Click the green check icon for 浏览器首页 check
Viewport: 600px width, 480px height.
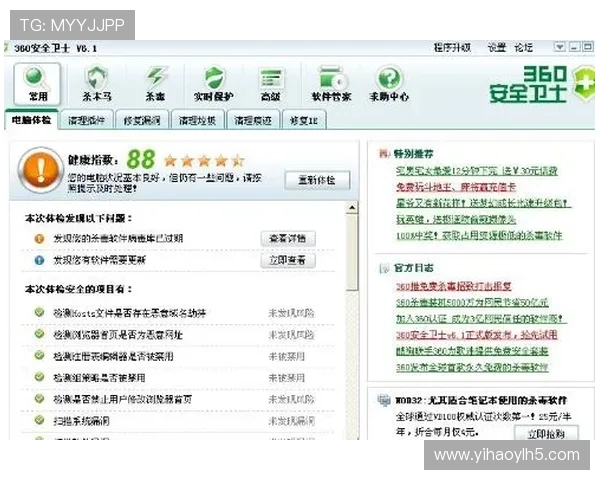39,334
